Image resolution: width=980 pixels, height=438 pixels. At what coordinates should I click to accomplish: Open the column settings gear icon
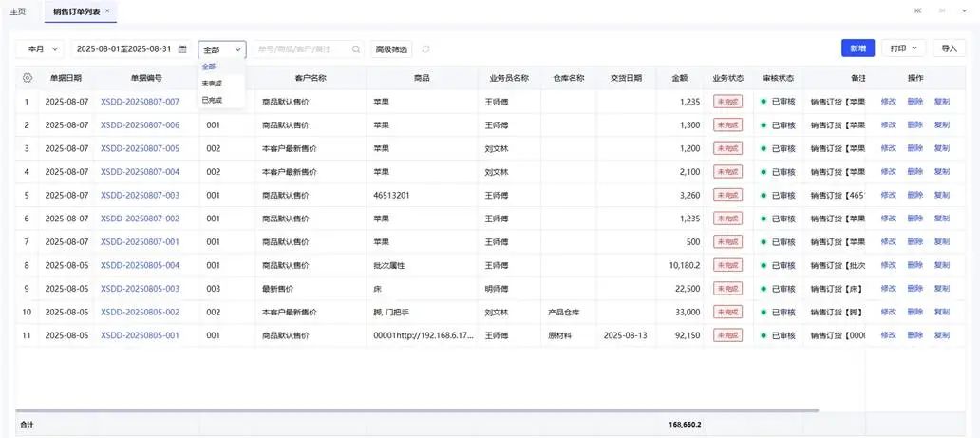[27, 78]
